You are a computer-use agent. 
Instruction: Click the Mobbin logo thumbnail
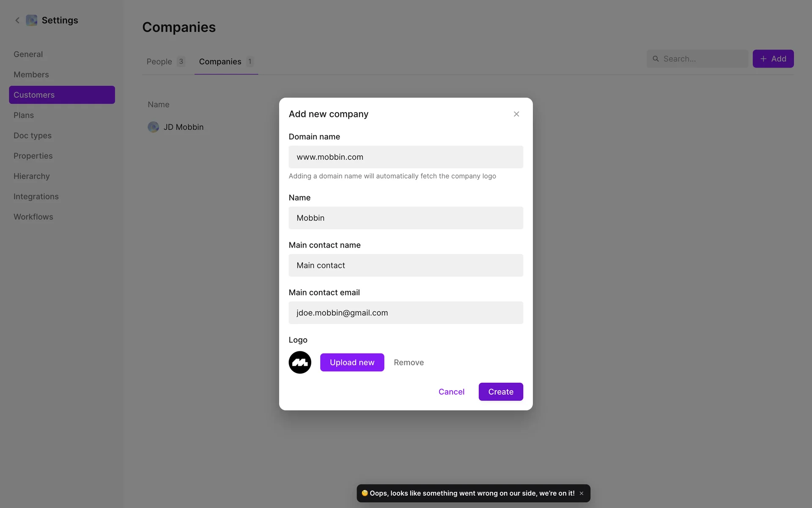click(x=300, y=362)
